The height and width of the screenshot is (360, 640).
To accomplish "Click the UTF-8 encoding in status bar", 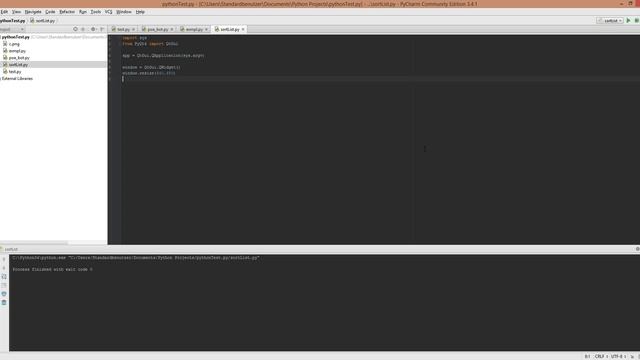I will pos(618,356).
